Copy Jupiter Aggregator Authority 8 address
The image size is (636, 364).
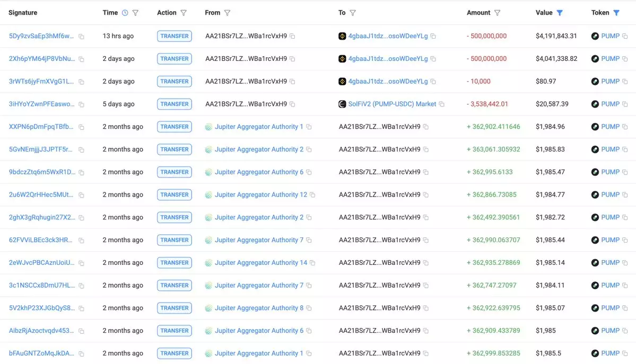point(309,308)
